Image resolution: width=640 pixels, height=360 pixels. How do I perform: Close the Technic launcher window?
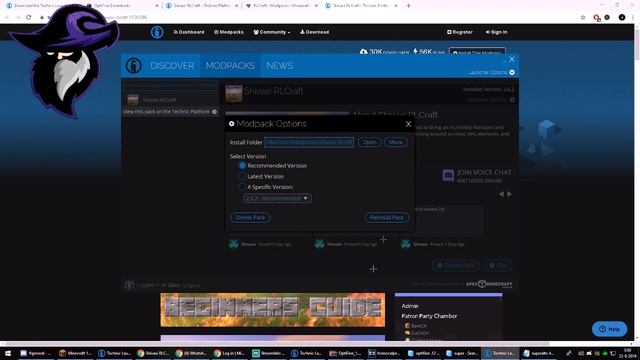coord(512,60)
